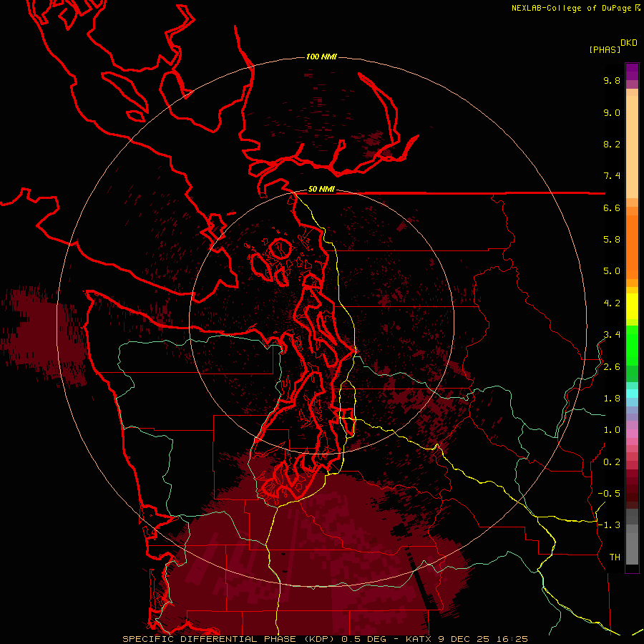
Task: Select the 7.4 scale value
Action: click(612, 176)
